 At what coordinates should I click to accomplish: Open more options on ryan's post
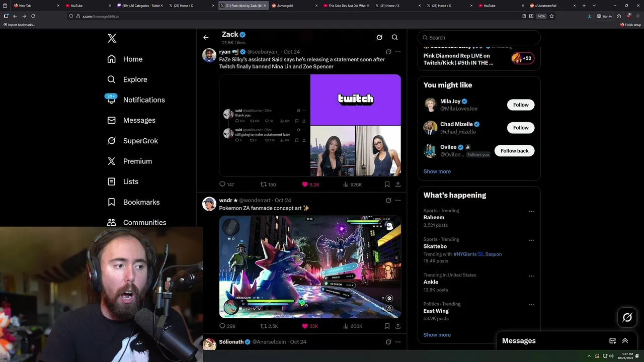tap(398, 52)
